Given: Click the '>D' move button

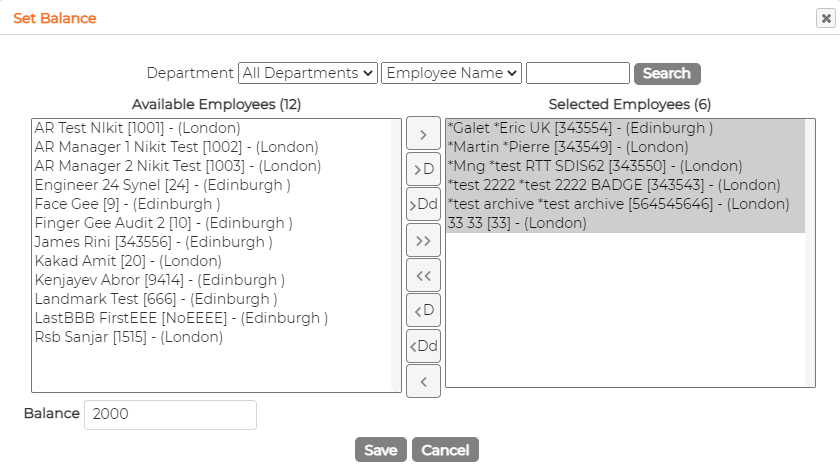Looking at the screenshot, I should pos(423,169).
